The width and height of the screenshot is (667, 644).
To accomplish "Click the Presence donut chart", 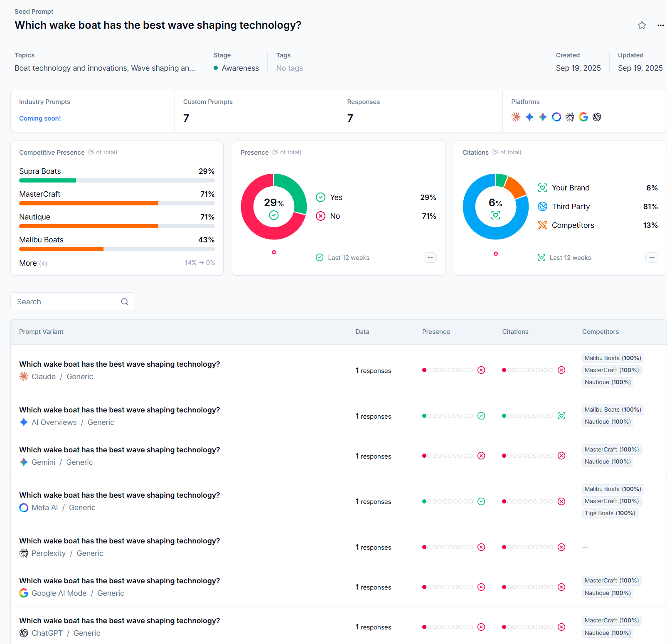I will tap(274, 207).
